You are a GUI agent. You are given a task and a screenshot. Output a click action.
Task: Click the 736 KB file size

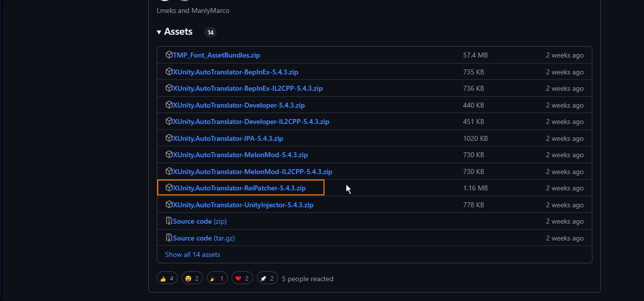tap(473, 88)
